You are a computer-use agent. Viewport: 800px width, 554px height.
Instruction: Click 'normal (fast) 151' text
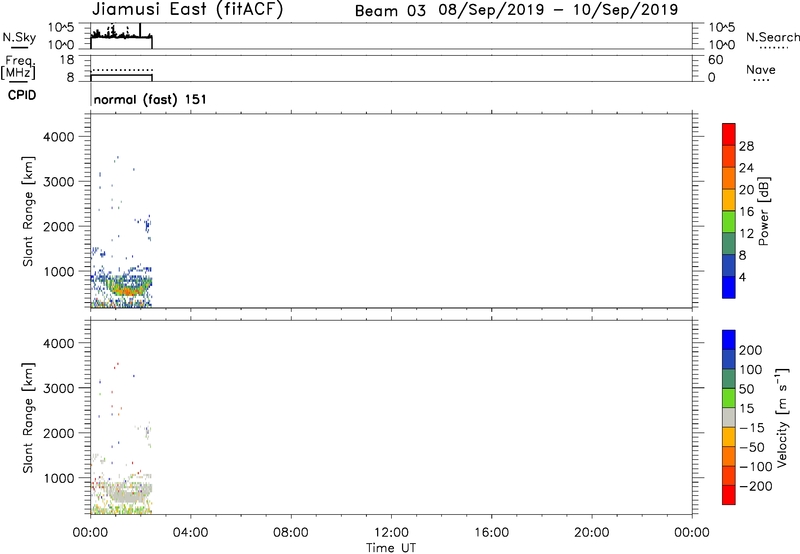pos(150,99)
